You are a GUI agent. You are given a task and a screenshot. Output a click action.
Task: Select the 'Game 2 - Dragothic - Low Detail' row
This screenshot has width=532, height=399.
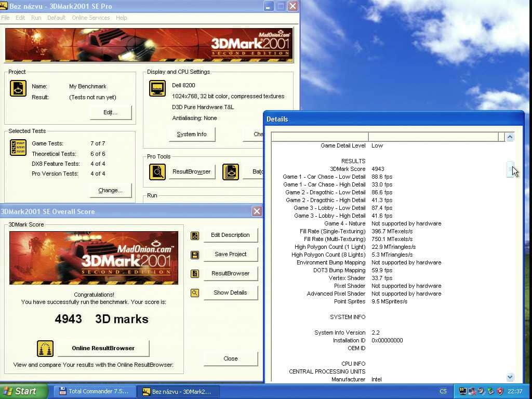point(388,192)
